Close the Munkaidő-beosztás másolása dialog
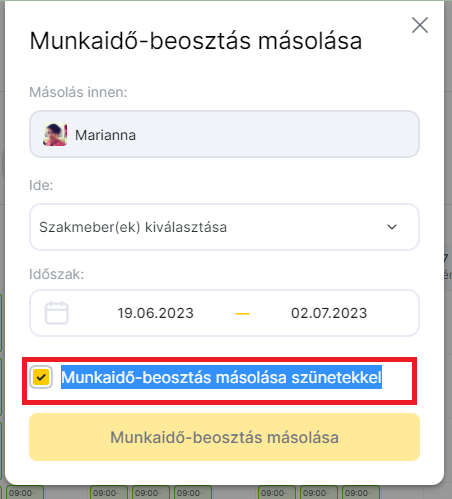The image size is (452, 499). (x=420, y=25)
